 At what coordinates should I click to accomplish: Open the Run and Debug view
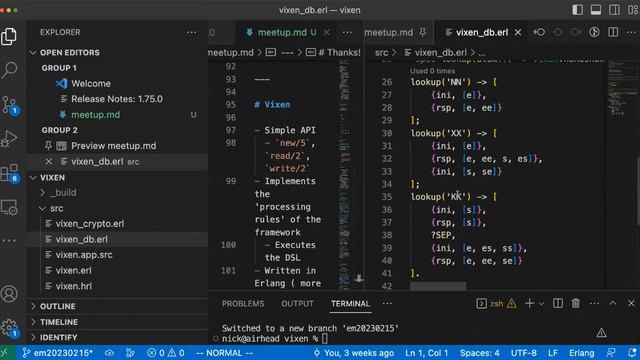[9, 138]
